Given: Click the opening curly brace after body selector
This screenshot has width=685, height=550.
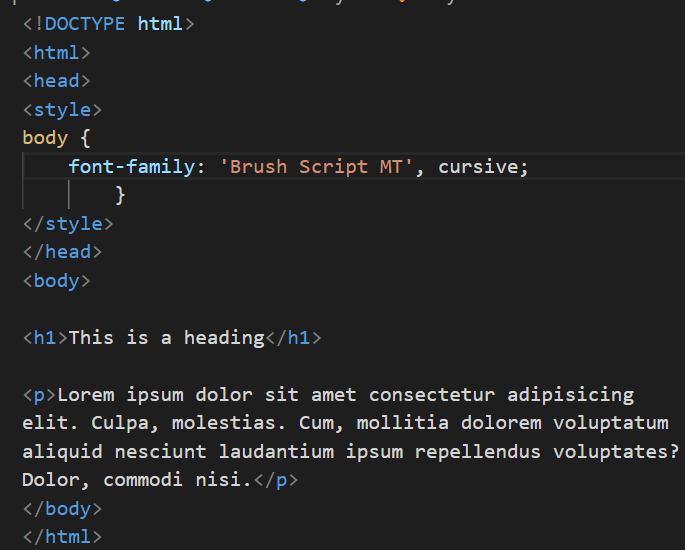Looking at the screenshot, I should 85,138.
